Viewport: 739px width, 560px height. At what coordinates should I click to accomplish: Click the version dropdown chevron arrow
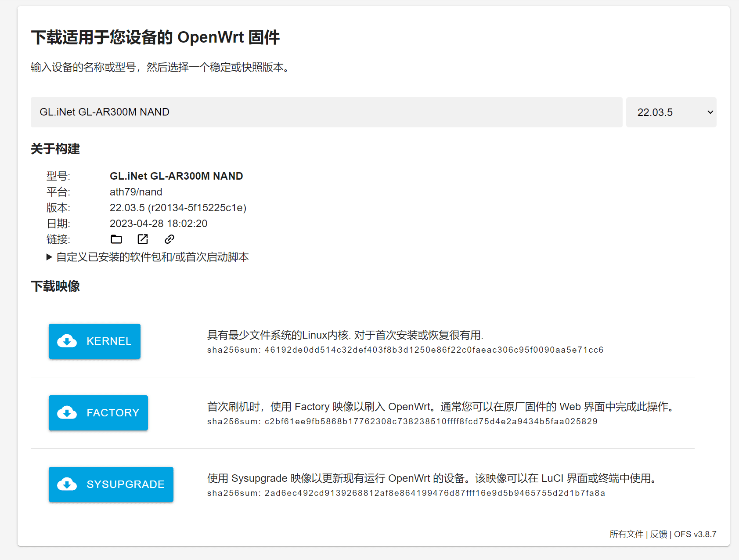tap(710, 112)
